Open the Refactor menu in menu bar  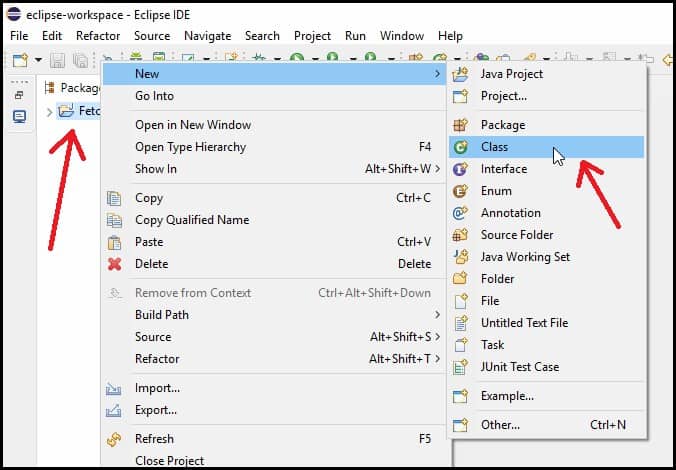click(x=98, y=36)
